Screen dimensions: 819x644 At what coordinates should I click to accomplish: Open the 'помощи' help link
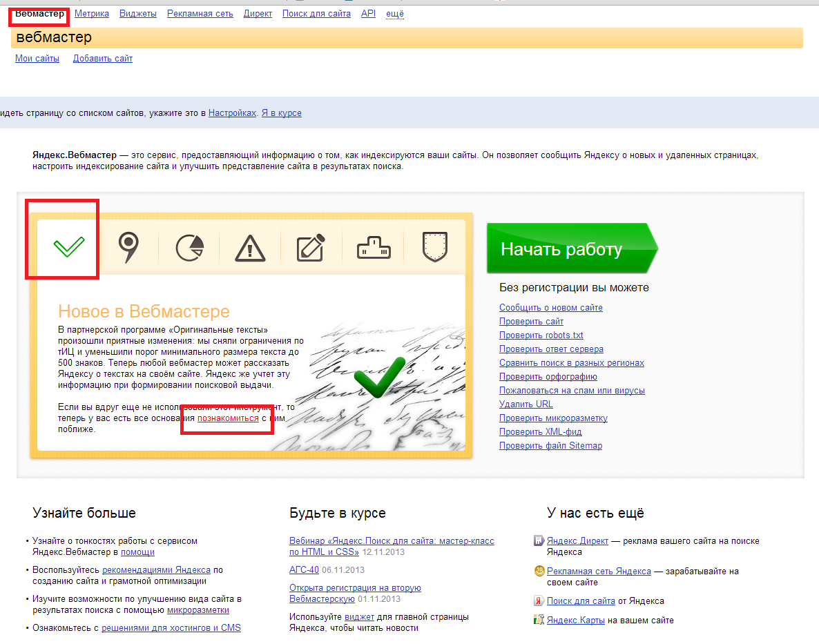point(137,552)
